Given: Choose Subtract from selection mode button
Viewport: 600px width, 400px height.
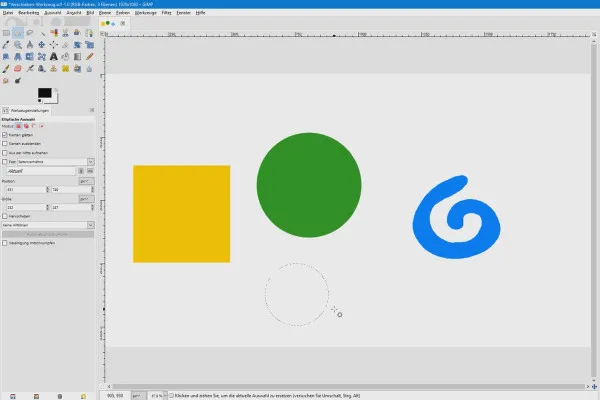Looking at the screenshot, I should [34, 126].
